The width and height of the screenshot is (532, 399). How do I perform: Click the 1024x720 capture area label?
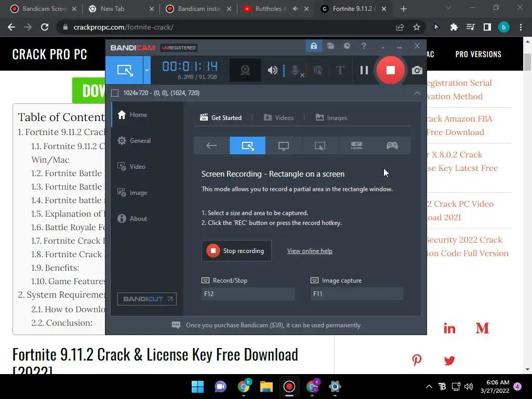161,93
